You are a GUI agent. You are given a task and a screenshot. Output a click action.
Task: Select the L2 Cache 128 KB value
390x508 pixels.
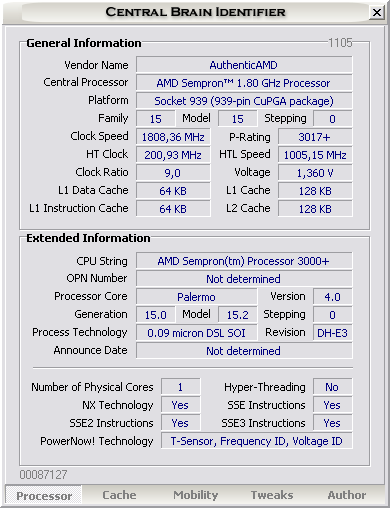(315, 209)
